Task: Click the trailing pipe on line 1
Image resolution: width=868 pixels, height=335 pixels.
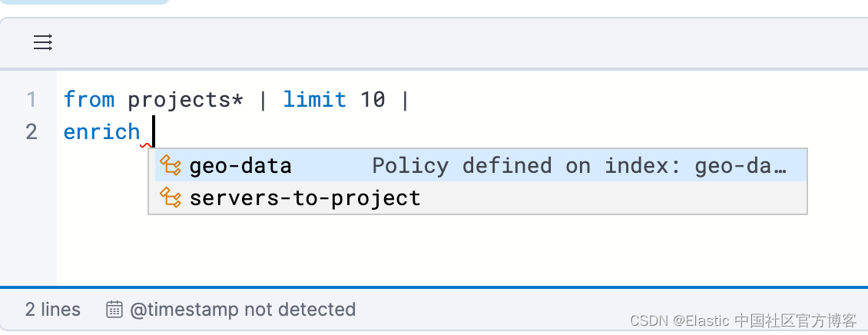Action: (404, 99)
